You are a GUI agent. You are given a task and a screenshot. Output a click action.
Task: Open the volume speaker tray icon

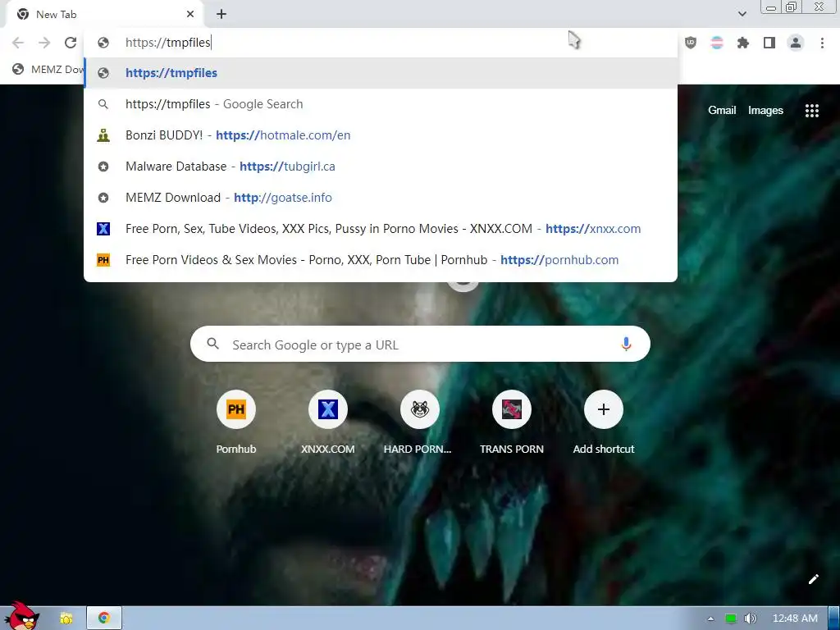pyautogui.click(x=751, y=619)
